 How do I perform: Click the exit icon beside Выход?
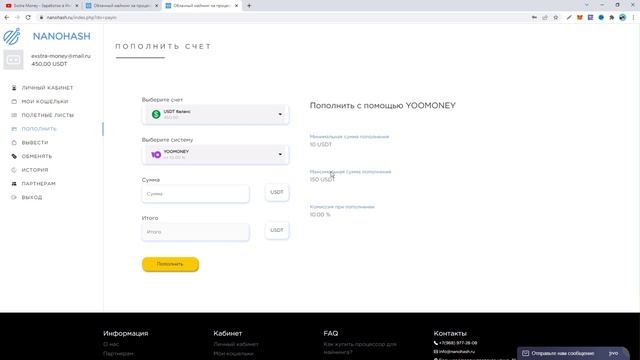point(14,197)
